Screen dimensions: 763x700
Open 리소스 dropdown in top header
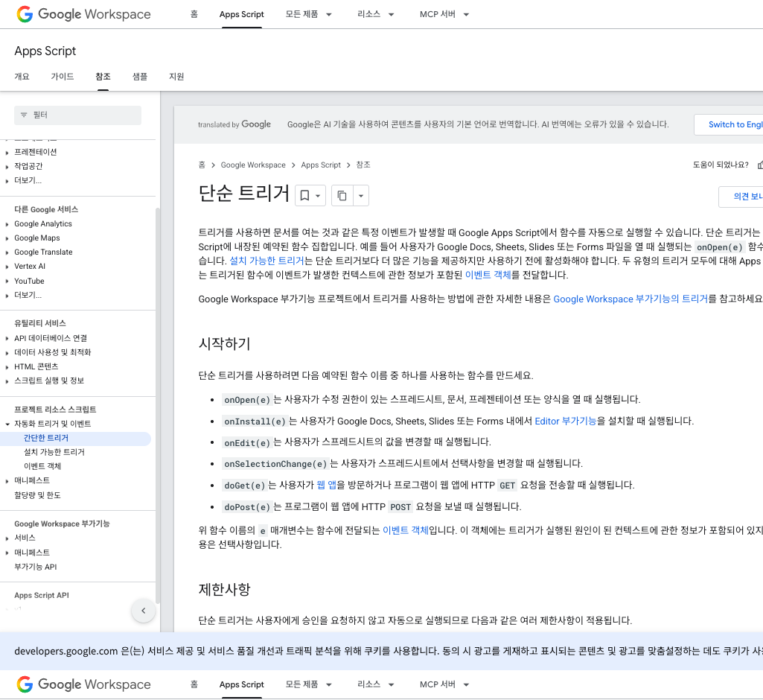tap(375, 14)
